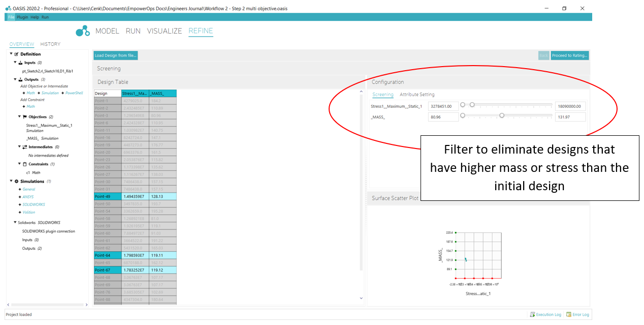Collapse the Objectives section arrow
This screenshot has width=644, height=325.
coord(19,117)
